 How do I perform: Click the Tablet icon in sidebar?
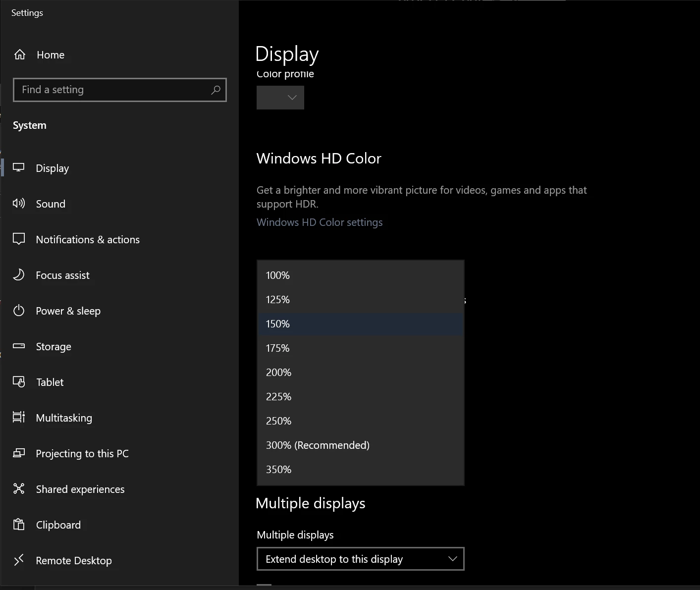click(x=19, y=381)
